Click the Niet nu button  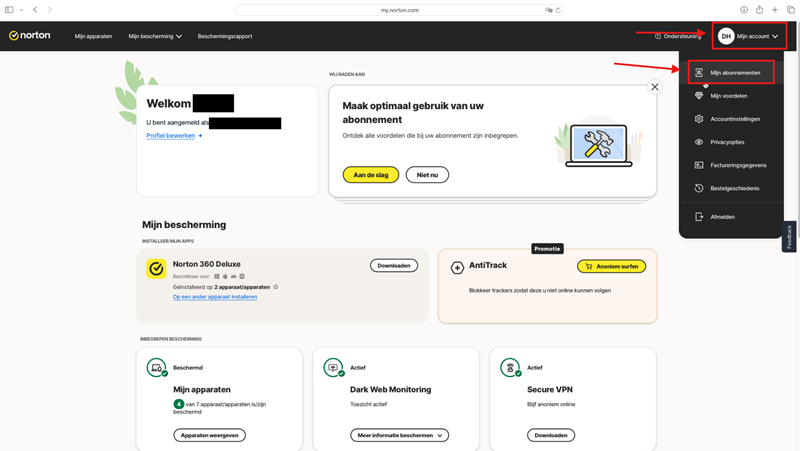click(x=427, y=175)
